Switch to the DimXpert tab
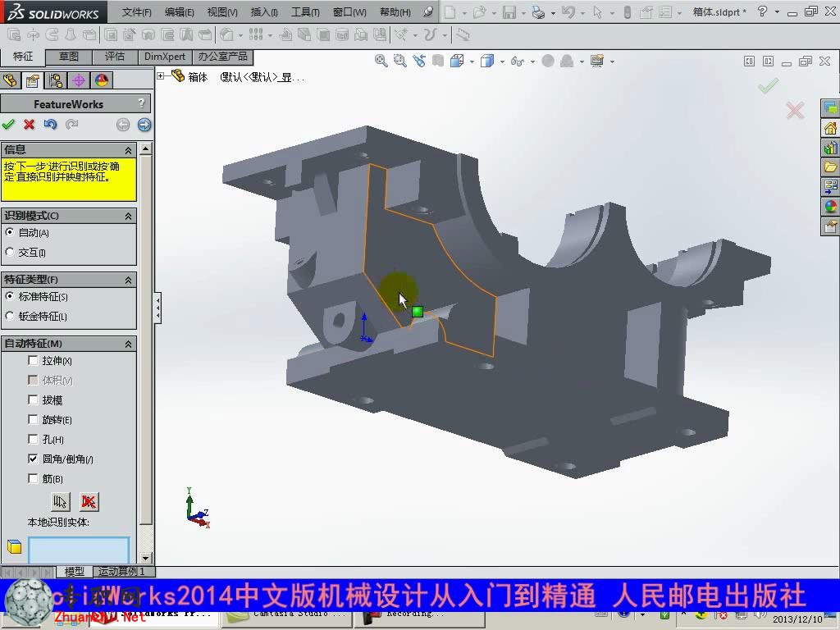 165,57
